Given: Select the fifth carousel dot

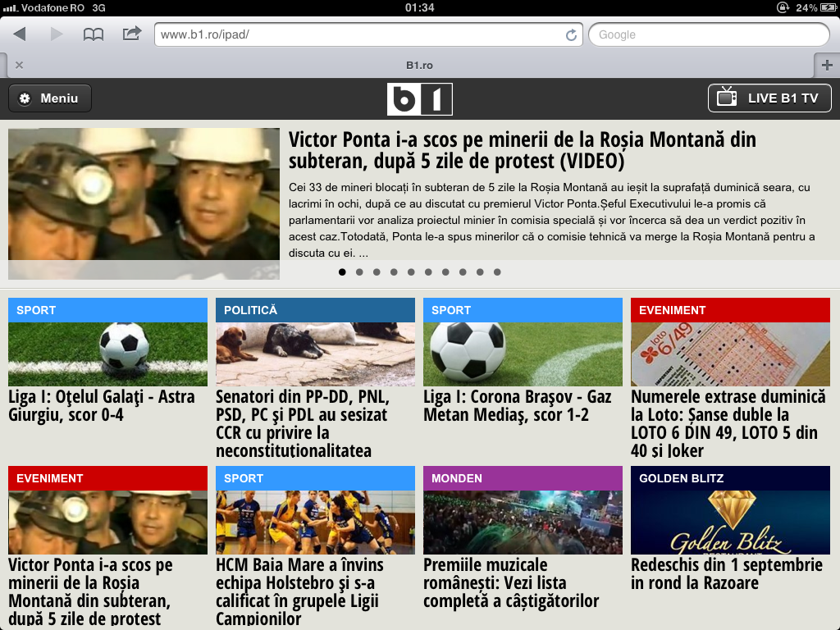Looking at the screenshot, I should [x=411, y=272].
